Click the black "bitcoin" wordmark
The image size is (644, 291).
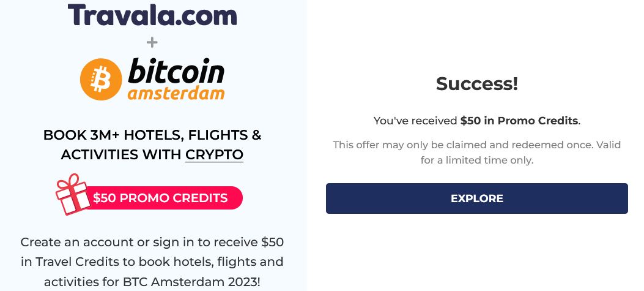coord(176,71)
